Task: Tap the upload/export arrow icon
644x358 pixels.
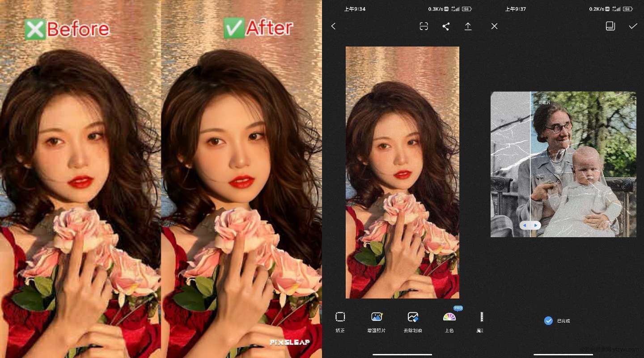Action: pyautogui.click(x=468, y=26)
